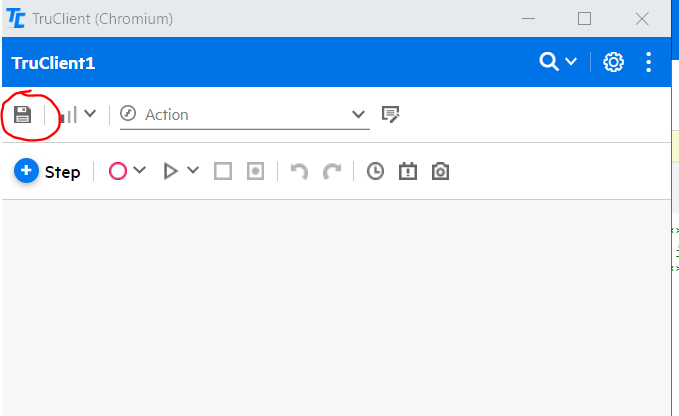Click the camera snapshot icon
This screenshot has height=416, width=679.
[x=440, y=171]
